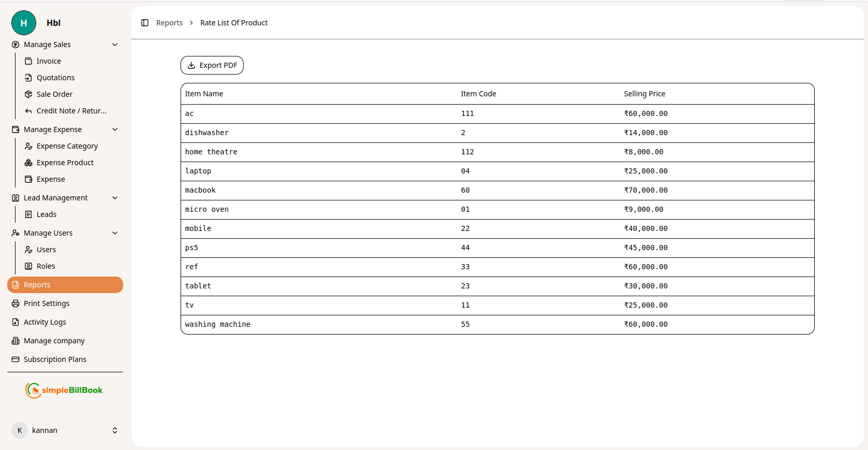
Task: Click the Sale Order box icon
Action: tap(28, 94)
